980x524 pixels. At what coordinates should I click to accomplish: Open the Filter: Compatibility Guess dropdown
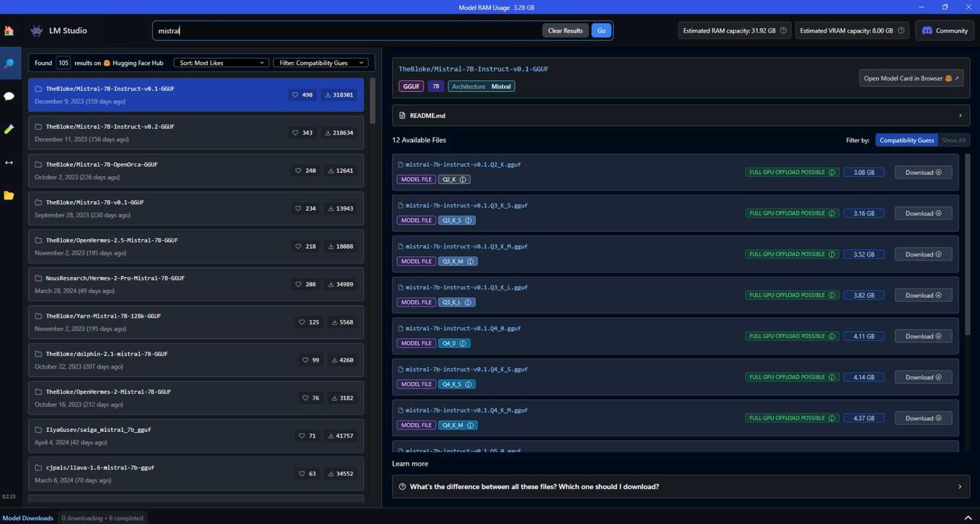pyautogui.click(x=321, y=62)
